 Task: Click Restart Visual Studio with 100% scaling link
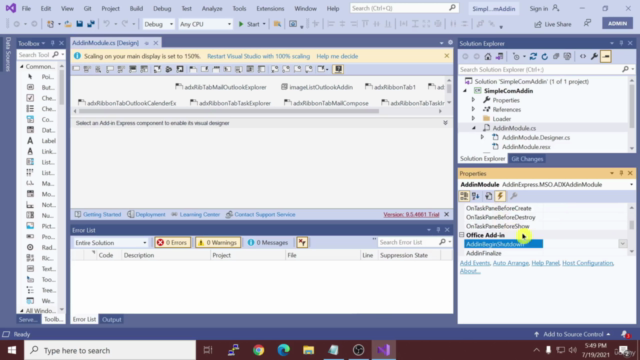258,56
